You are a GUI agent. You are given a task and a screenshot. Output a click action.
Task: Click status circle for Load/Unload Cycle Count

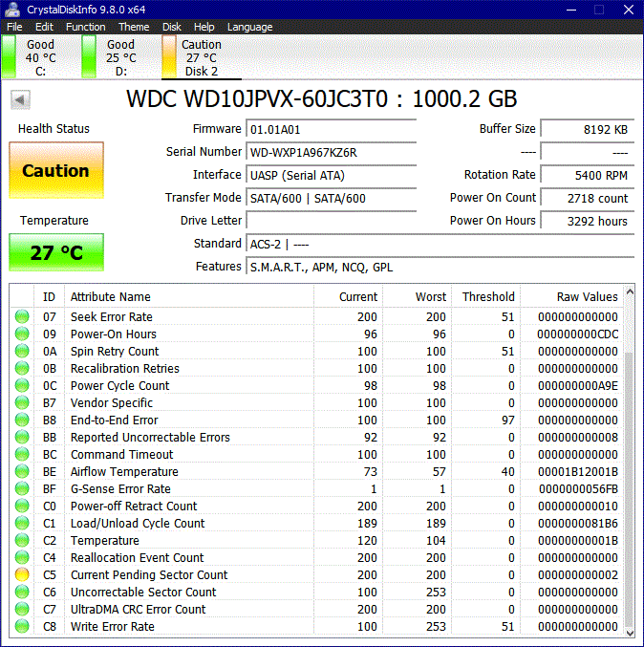[22, 523]
